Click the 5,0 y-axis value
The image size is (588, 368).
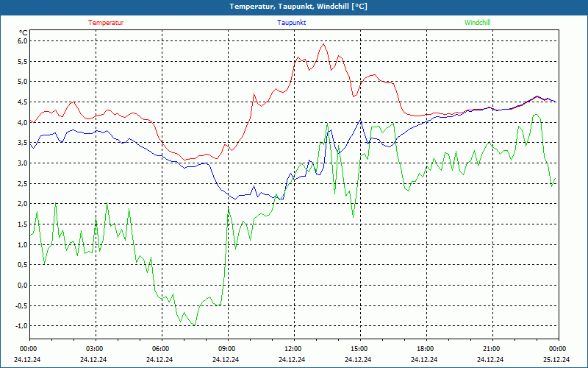[x=23, y=81]
